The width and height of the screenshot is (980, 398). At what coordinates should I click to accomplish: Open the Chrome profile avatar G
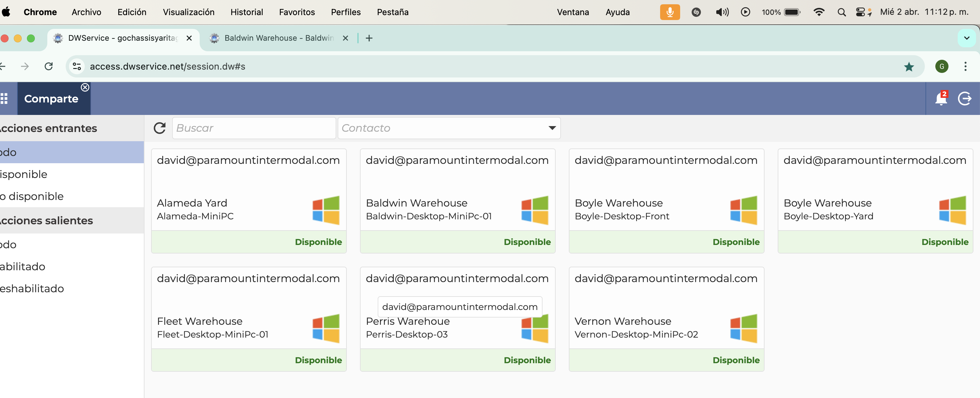click(942, 67)
